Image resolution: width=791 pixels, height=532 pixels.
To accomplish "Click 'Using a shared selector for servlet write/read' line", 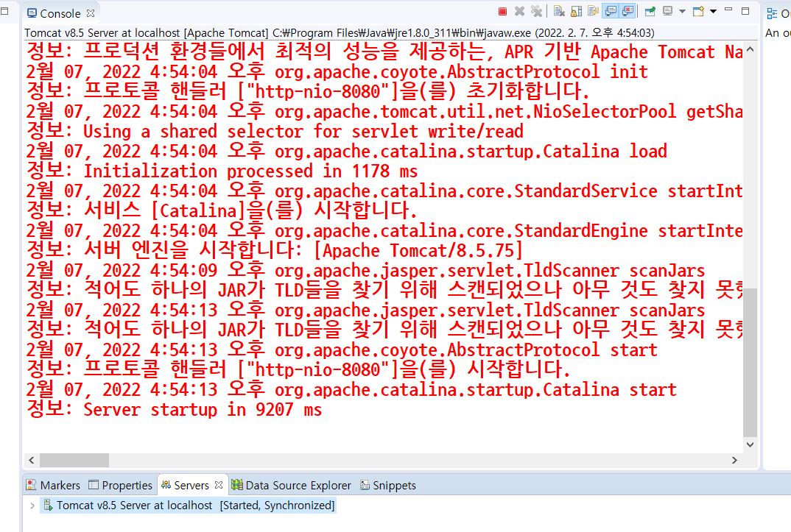I will coord(275,131).
